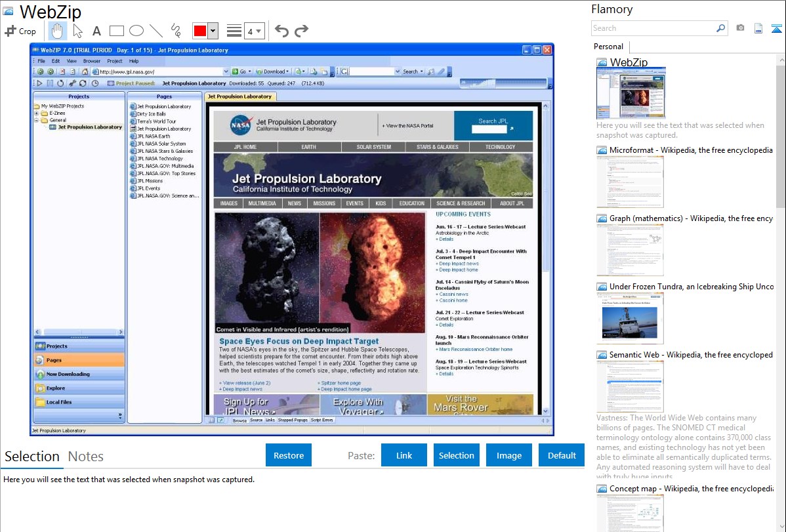
Task: Open the WebZip snapshot thumbnail
Action: [631, 93]
